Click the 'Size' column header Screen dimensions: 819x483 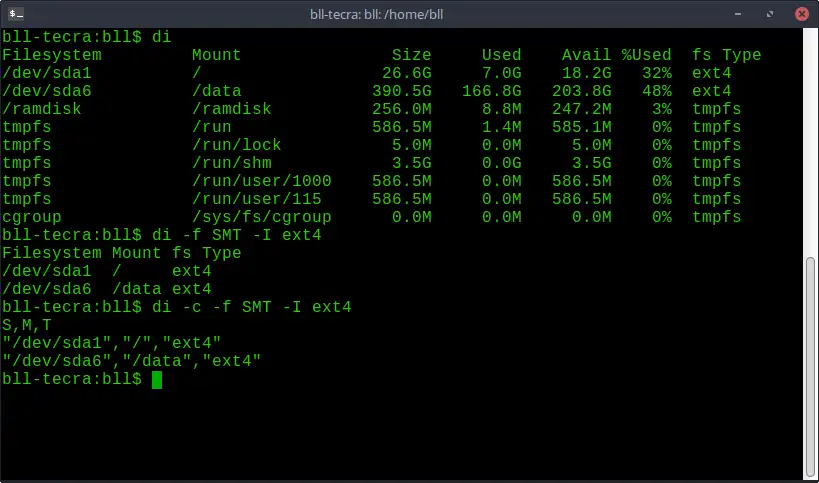pos(412,55)
